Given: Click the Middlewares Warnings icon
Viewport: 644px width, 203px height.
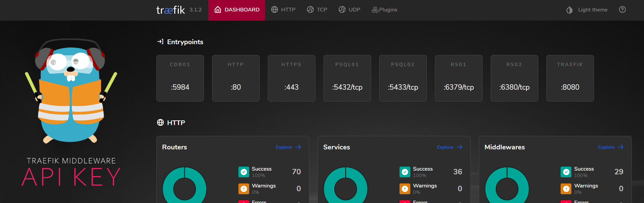Looking at the screenshot, I should coord(566,189).
